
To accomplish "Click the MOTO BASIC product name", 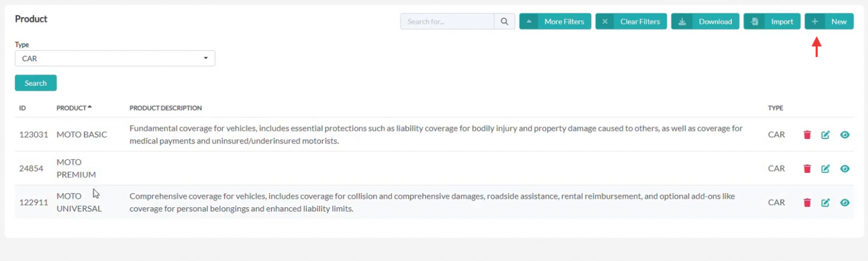I will point(82,135).
